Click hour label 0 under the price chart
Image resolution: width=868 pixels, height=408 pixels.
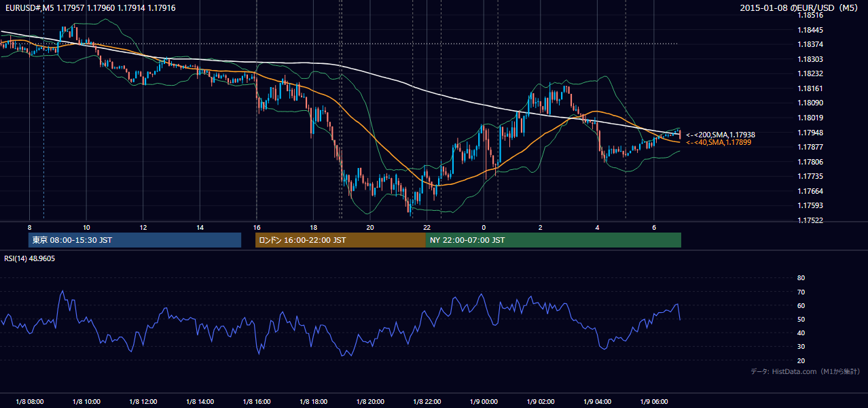484,227
